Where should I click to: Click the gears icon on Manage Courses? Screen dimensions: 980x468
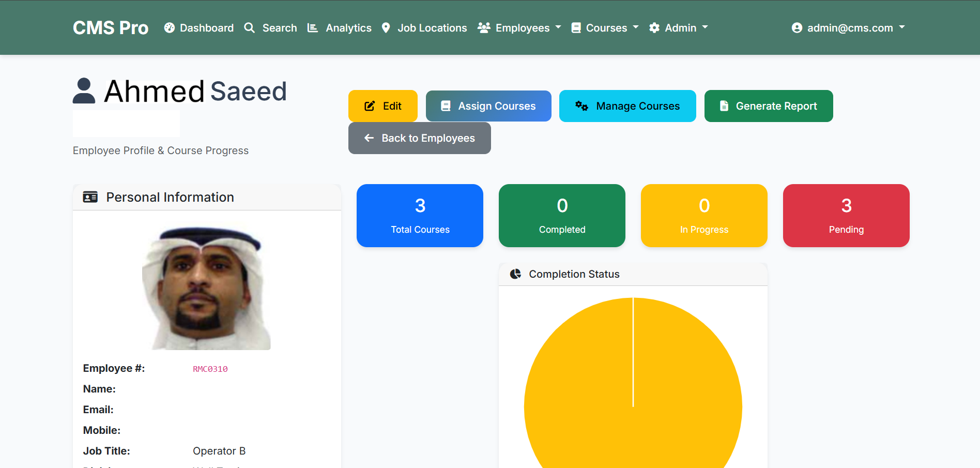pos(582,106)
